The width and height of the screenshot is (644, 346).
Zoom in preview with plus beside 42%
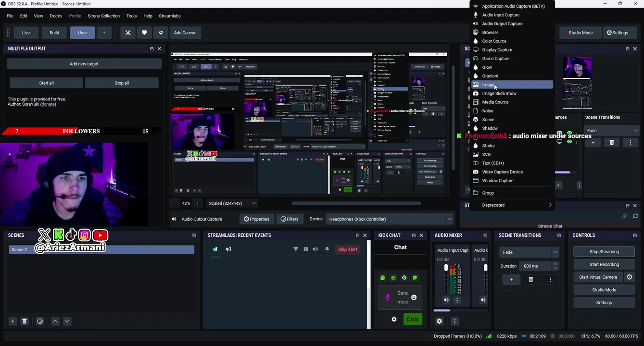(x=197, y=203)
